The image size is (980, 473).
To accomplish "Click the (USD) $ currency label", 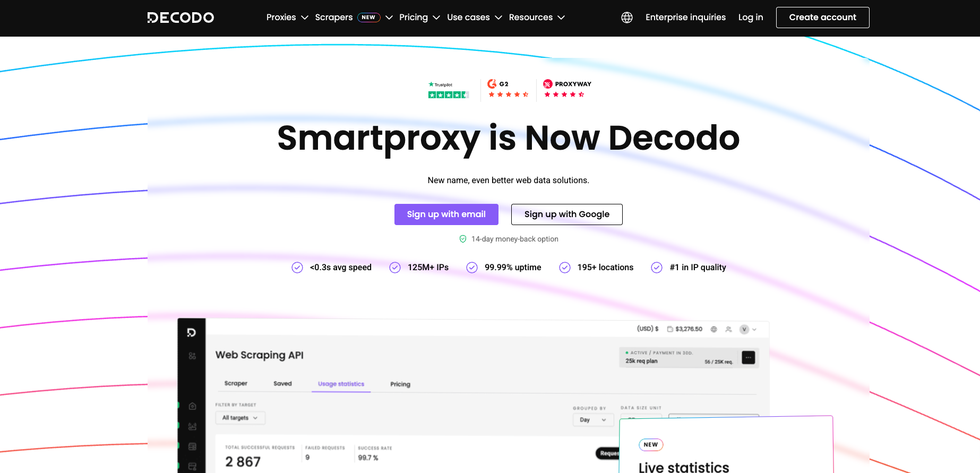I will pos(648,329).
